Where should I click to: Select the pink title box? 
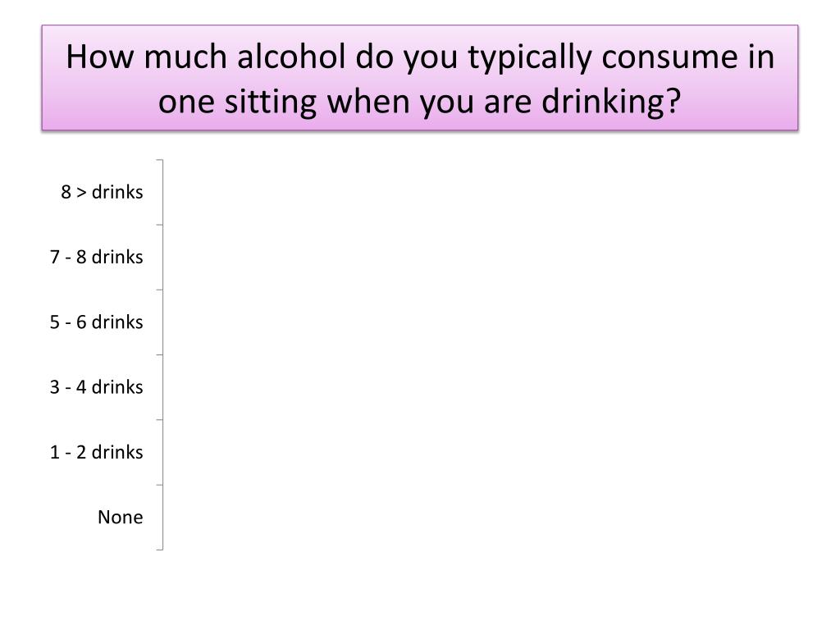coord(419,78)
